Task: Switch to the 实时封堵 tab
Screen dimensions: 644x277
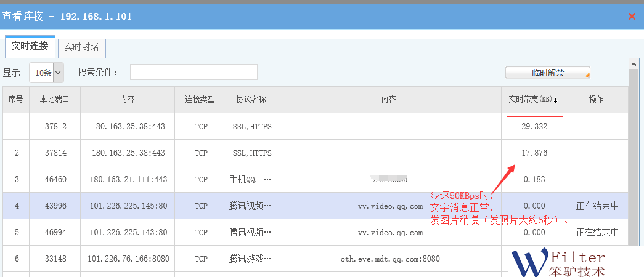Action: [x=81, y=47]
